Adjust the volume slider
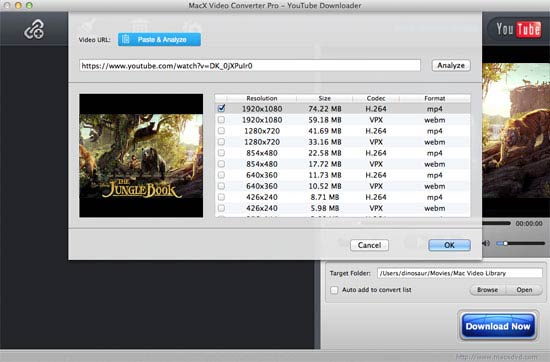The height and width of the screenshot is (362, 550). click(521, 243)
